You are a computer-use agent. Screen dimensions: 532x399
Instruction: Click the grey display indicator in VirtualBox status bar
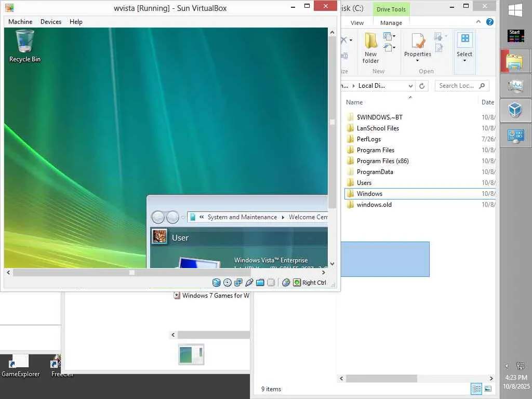click(x=271, y=282)
